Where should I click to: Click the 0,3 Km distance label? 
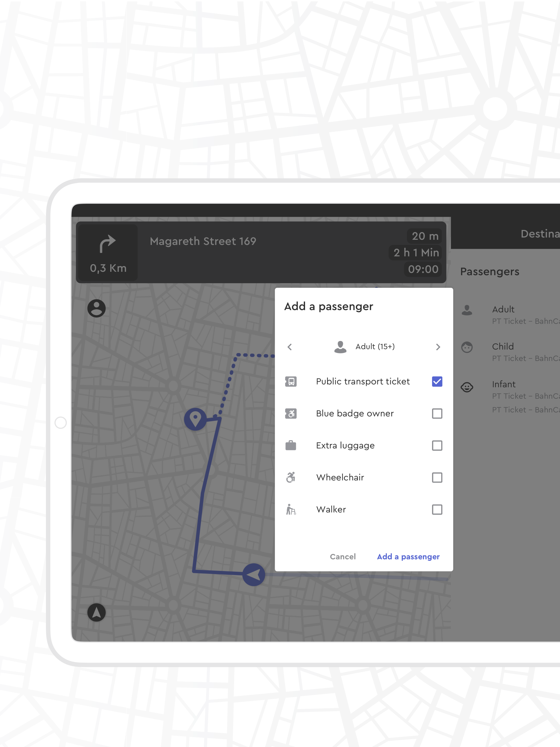[108, 268]
